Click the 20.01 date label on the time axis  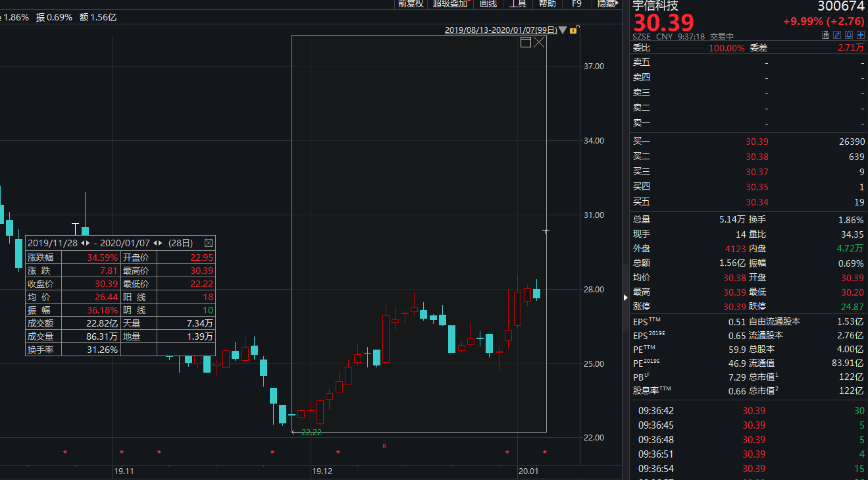click(x=528, y=471)
